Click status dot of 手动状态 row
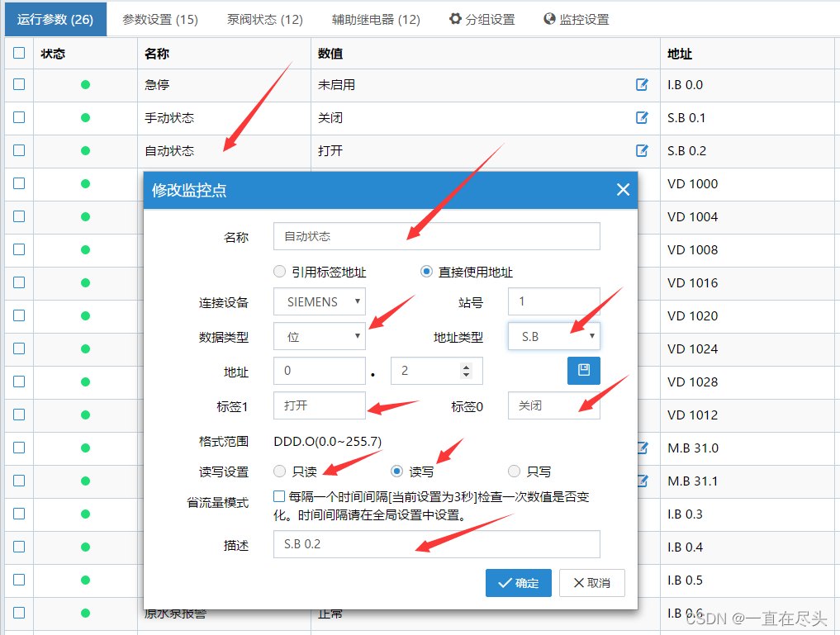Screen dimensions: 840x635 85,118
